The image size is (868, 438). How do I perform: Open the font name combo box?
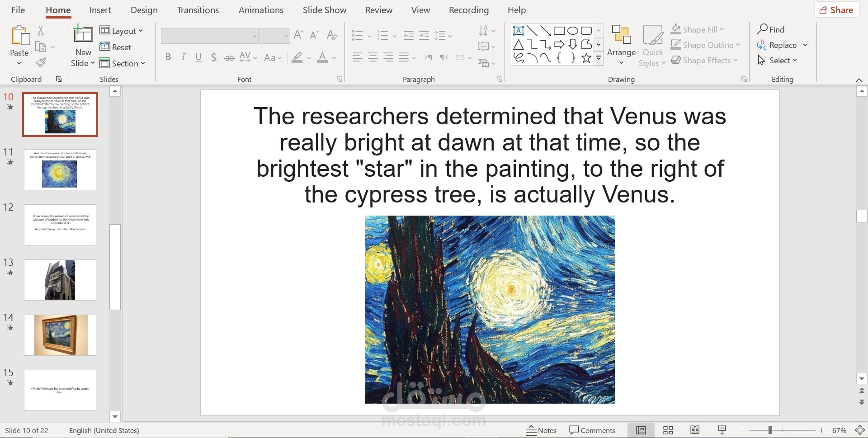click(x=209, y=36)
